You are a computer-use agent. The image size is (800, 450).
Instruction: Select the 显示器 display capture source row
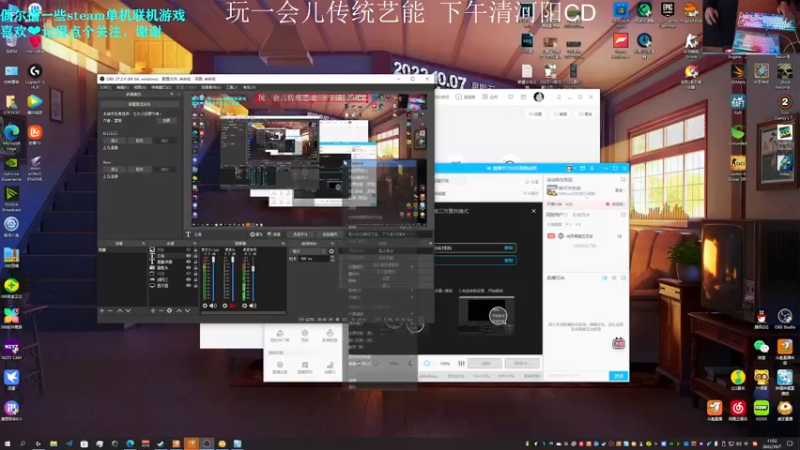pyautogui.click(x=173, y=285)
